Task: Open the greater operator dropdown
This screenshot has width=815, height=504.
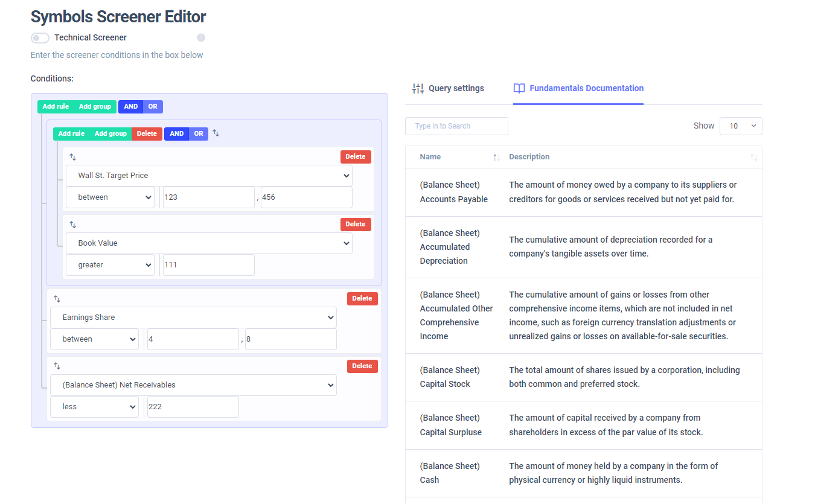Action: [110, 265]
